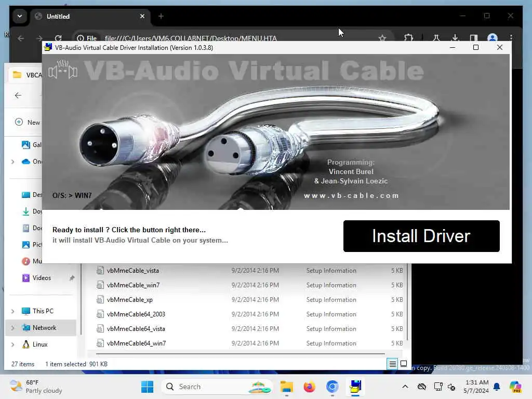Open Firefox from taskbar
The height and width of the screenshot is (399, 532).
tap(310, 387)
